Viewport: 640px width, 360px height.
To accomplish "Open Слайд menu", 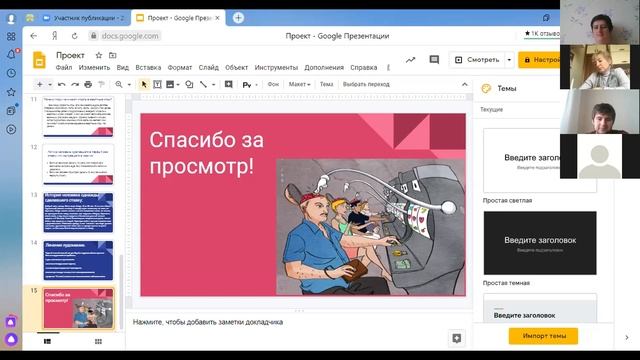I will 209,68.
